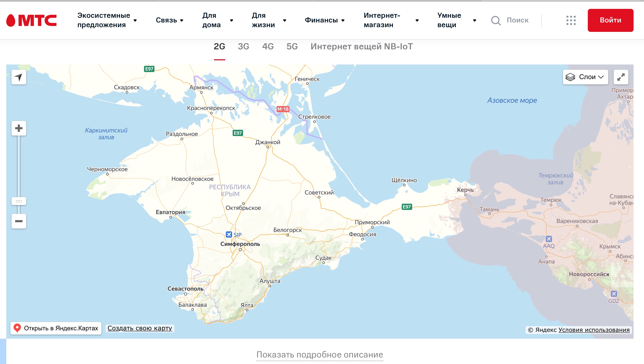The width and height of the screenshot is (644, 364).
Task: Switch to the 5G coverage tab
Action: (292, 46)
